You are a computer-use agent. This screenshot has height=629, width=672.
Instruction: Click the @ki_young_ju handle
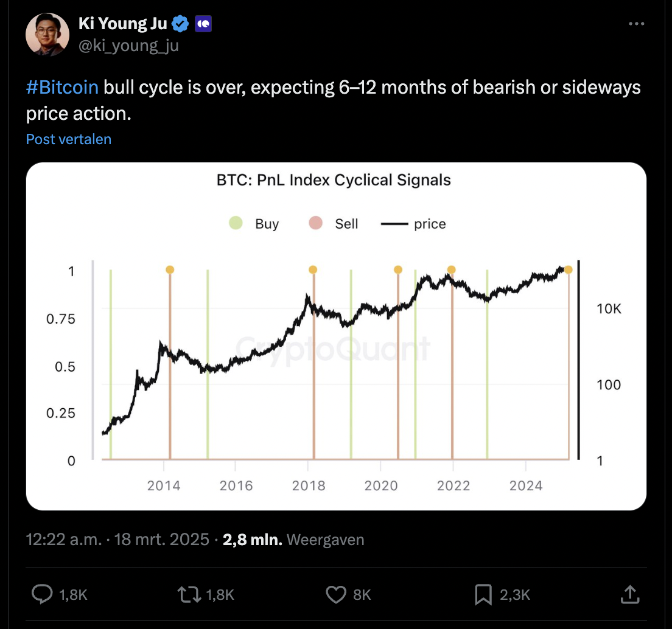[x=128, y=45]
